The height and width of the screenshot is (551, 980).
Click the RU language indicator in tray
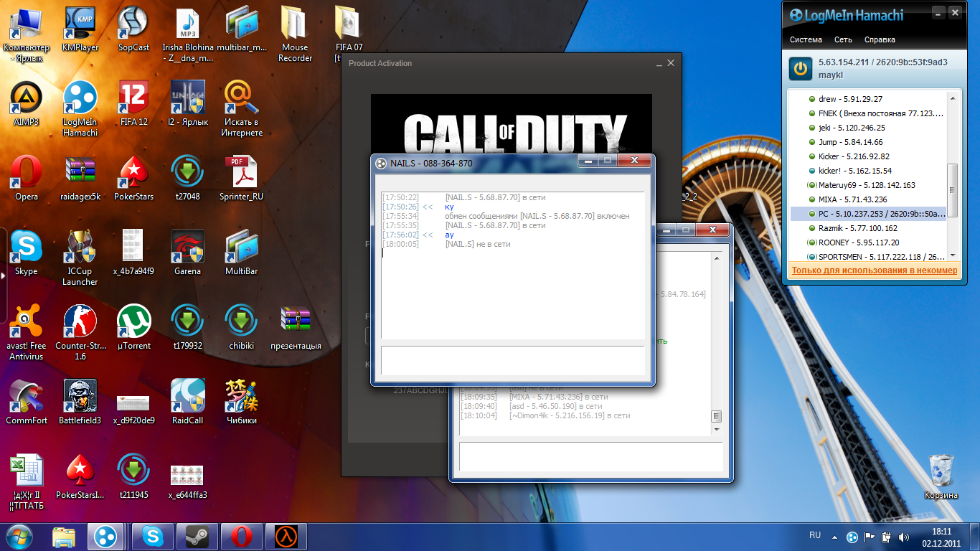tap(815, 535)
